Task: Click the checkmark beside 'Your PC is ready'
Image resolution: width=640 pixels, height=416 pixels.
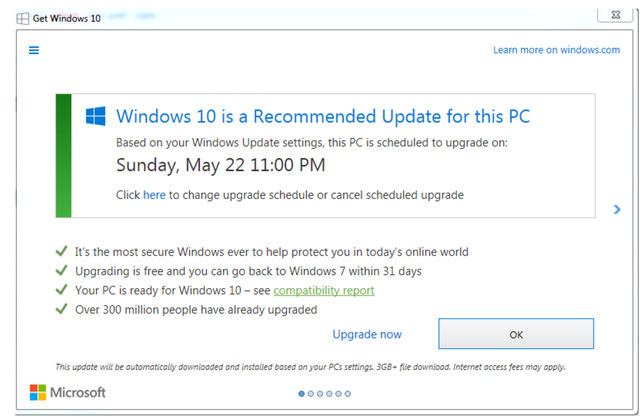Action: pos(62,290)
